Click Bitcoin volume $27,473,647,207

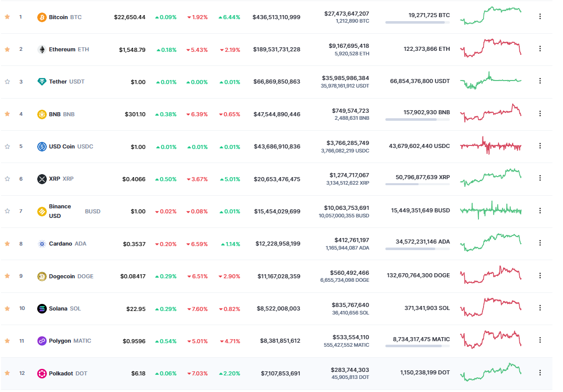click(x=347, y=14)
